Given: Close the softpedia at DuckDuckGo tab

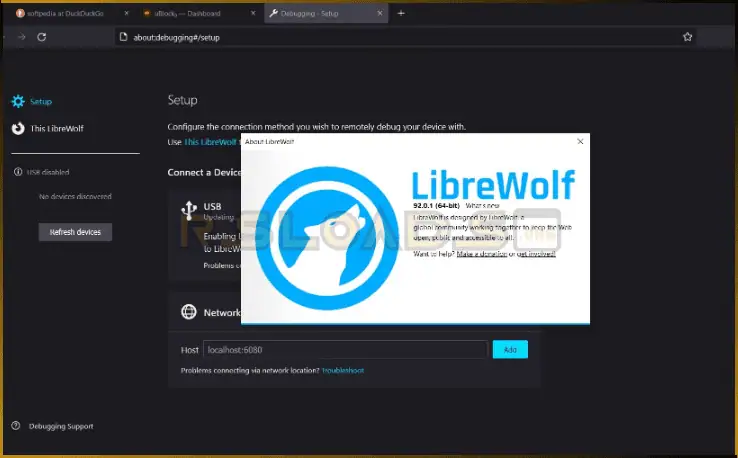Looking at the screenshot, I should pos(126,13).
